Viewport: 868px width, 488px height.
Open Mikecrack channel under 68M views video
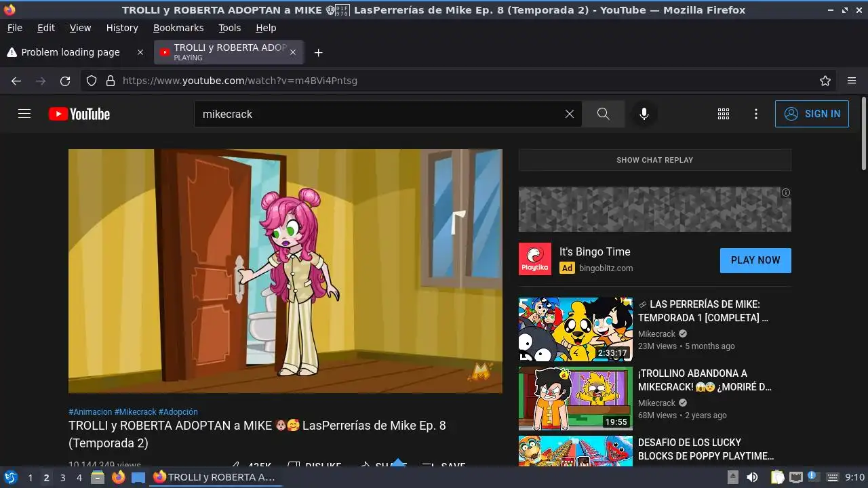click(656, 403)
